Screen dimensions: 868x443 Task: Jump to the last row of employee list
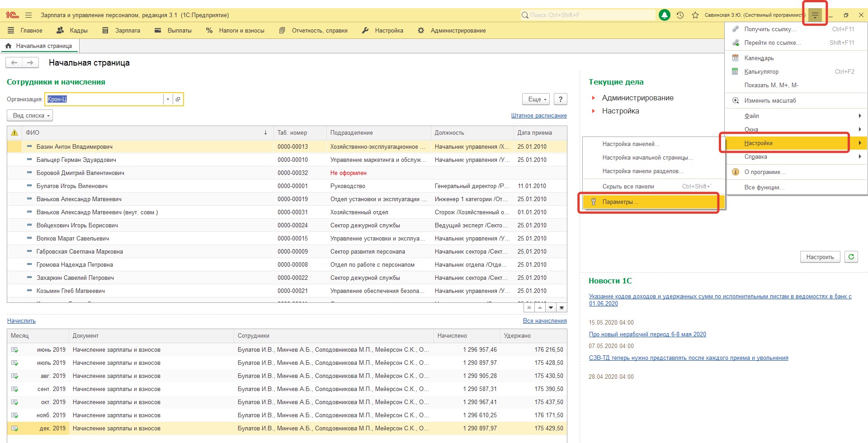tap(561, 307)
